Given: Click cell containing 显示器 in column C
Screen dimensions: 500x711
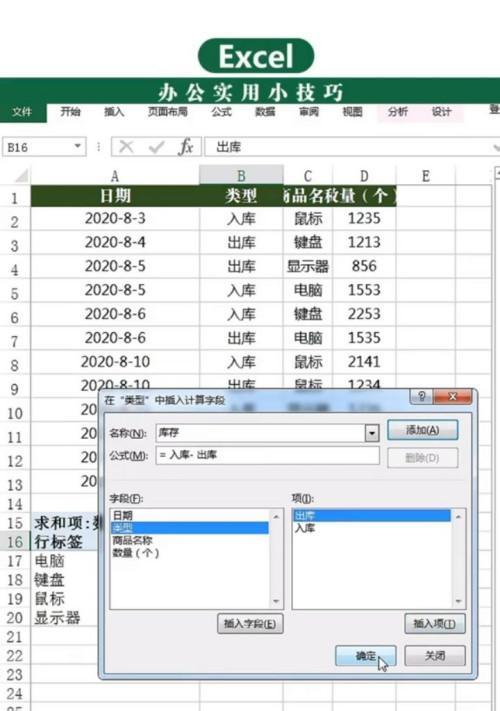Looking at the screenshot, I should (308, 266).
